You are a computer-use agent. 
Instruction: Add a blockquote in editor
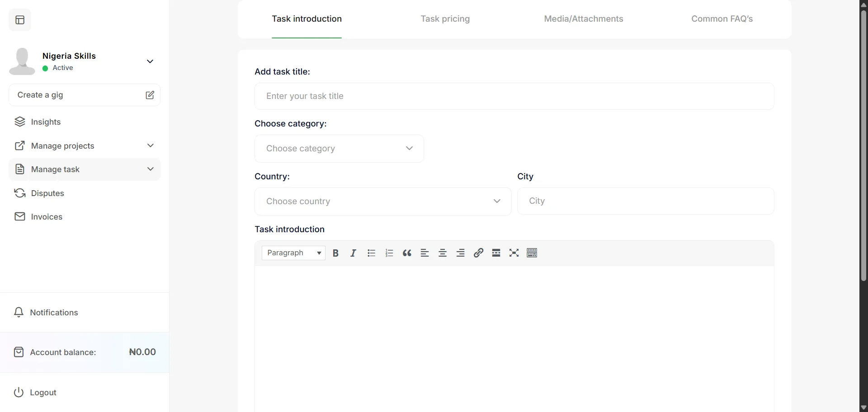coord(407,253)
